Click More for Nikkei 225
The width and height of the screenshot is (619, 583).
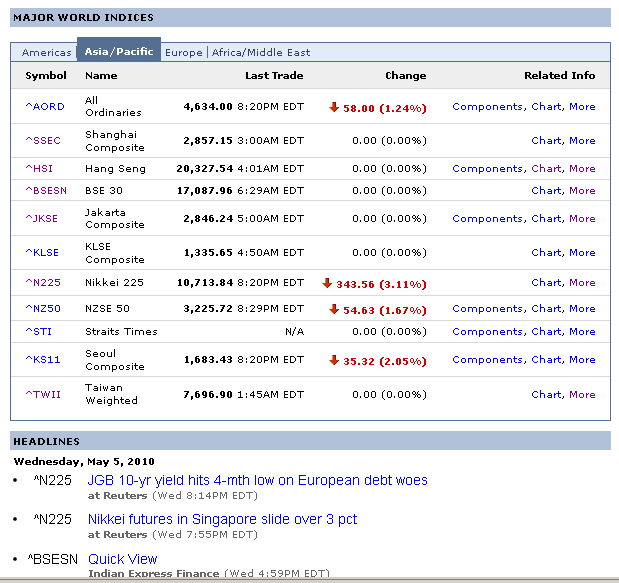(582, 283)
